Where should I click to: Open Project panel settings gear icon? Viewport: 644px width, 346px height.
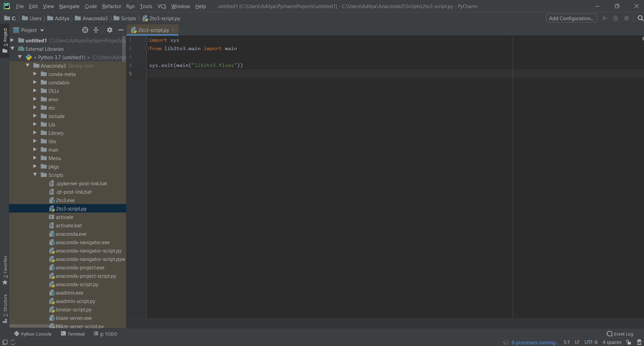[109, 30]
